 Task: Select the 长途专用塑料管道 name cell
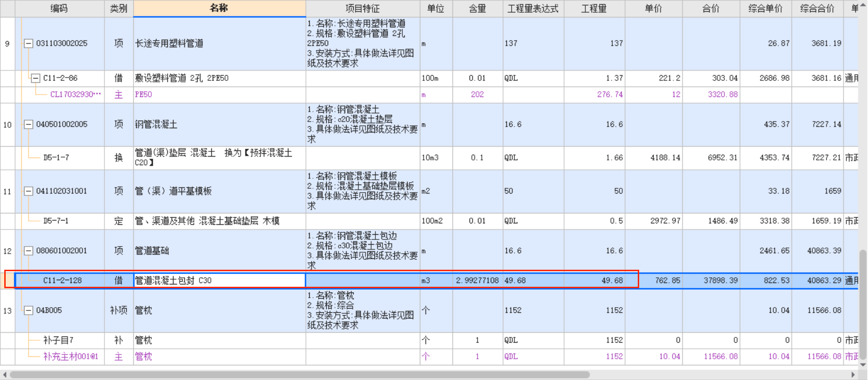[219, 44]
